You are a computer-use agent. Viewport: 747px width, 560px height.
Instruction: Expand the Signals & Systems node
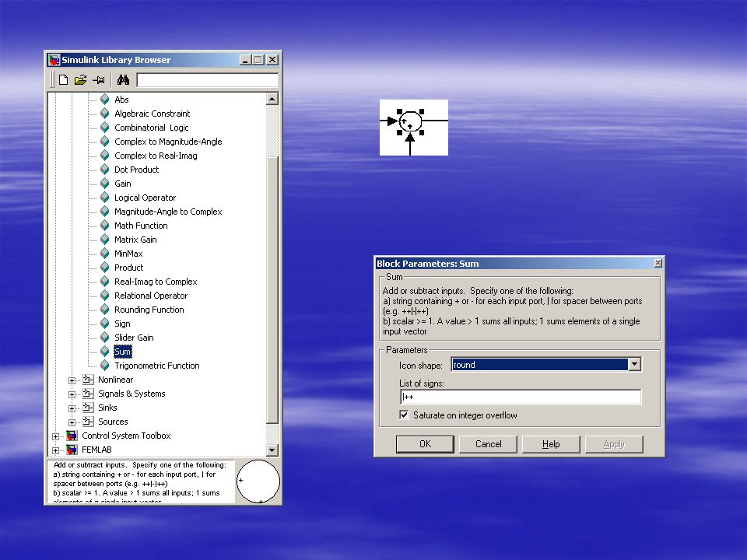[72, 394]
